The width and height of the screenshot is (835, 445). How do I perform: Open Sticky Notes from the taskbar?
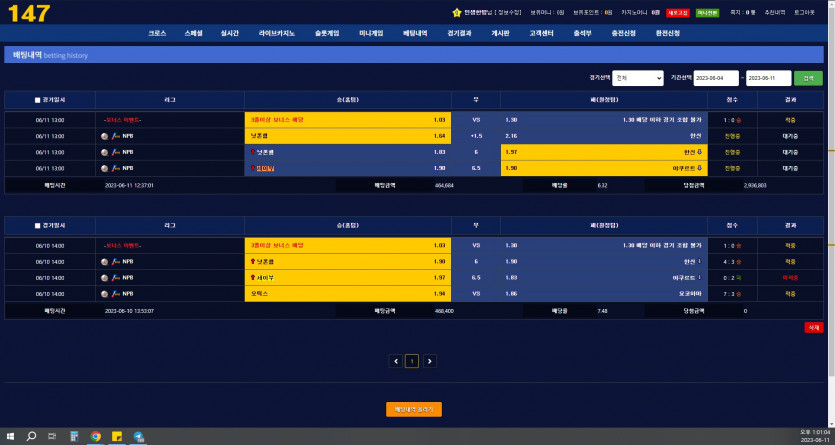coord(117,437)
